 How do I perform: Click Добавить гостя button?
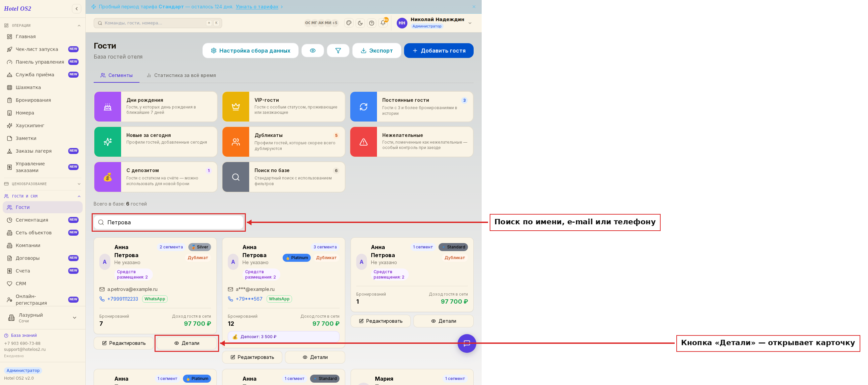(439, 51)
